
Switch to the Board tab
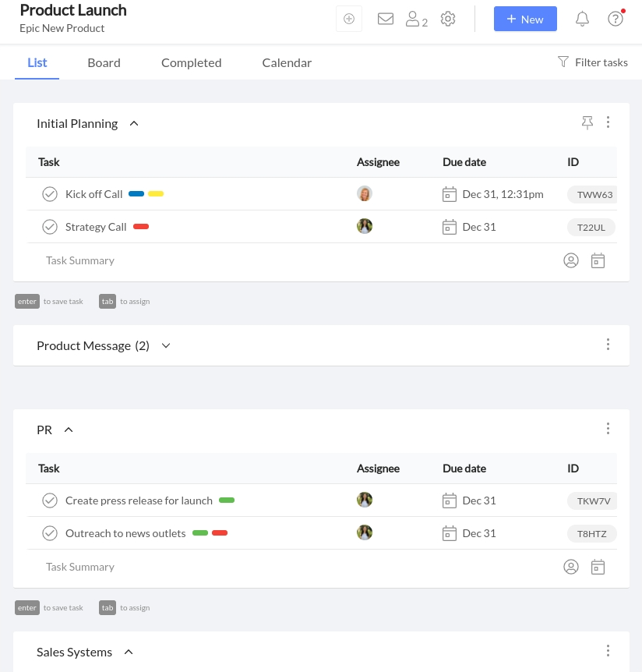click(x=104, y=62)
